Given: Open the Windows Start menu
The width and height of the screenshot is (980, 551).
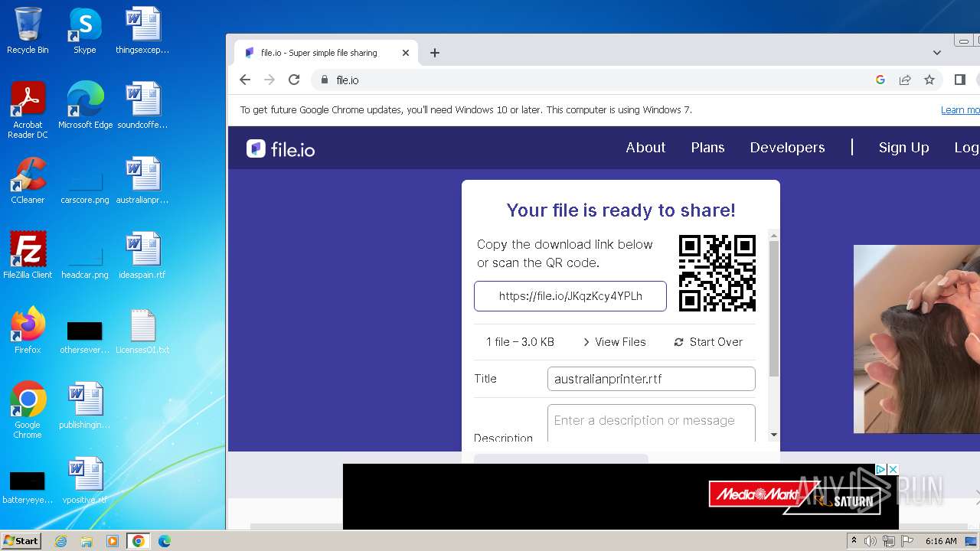Looking at the screenshot, I should [21, 540].
